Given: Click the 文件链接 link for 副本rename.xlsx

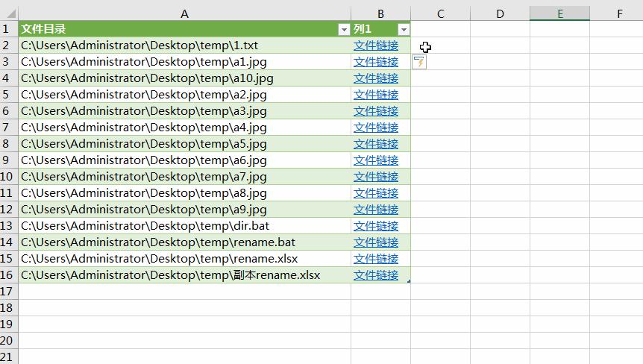Looking at the screenshot, I should 376,275.
